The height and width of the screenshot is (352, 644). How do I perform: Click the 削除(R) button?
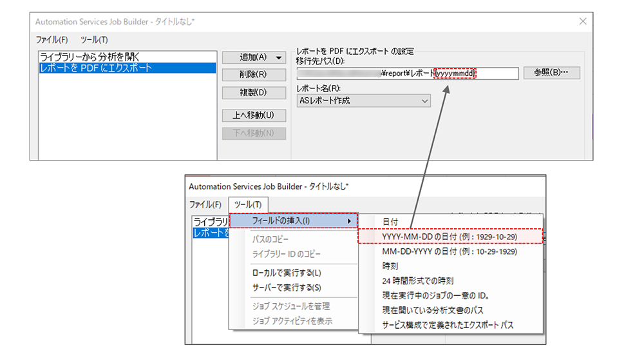254,74
